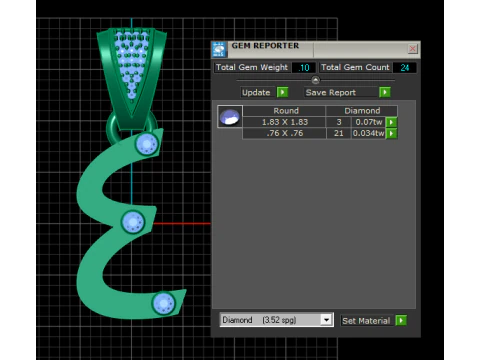Image resolution: width=480 pixels, height=360 pixels.
Task: Collapse panel with the round up-arrow toggle
Action: pyautogui.click(x=315, y=80)
